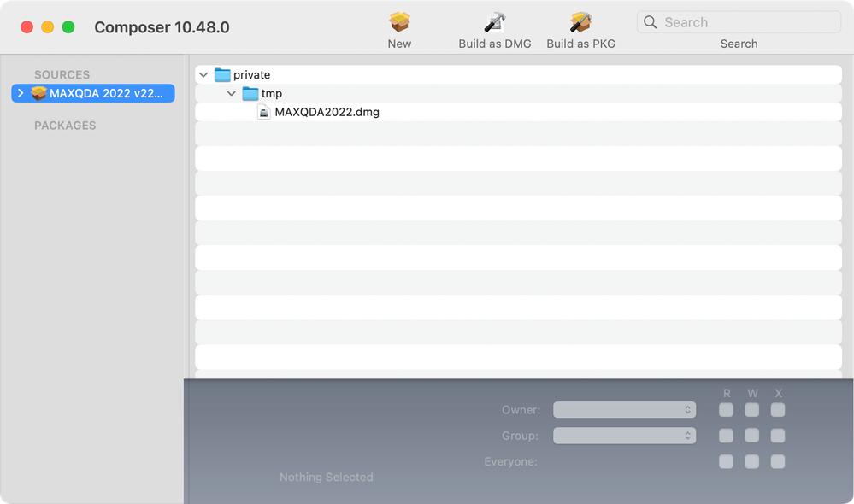This screenshot has height=504, width=854.
Task: Select the MAXQDA 2022 source package icon
Action: (38, 93)
